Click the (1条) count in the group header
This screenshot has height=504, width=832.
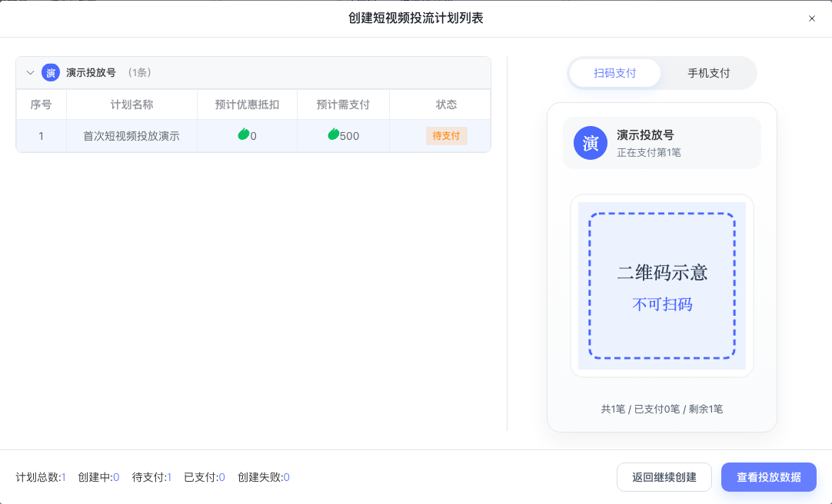pos(139,73)
